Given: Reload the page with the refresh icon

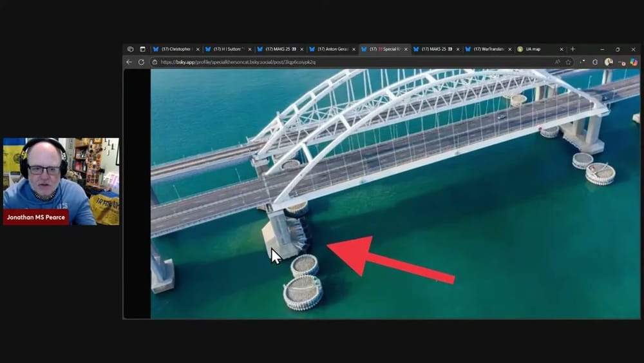Looking at the screenshot, I should tap(141, 62).
